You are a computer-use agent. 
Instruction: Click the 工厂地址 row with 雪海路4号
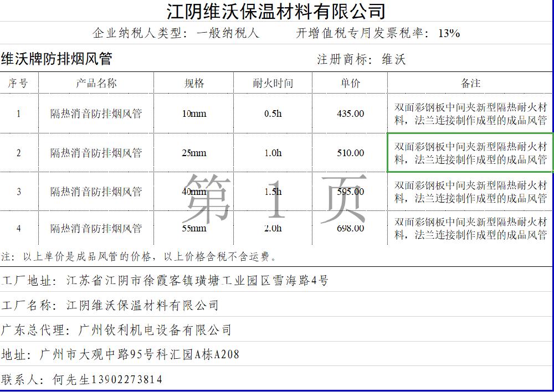165,281
